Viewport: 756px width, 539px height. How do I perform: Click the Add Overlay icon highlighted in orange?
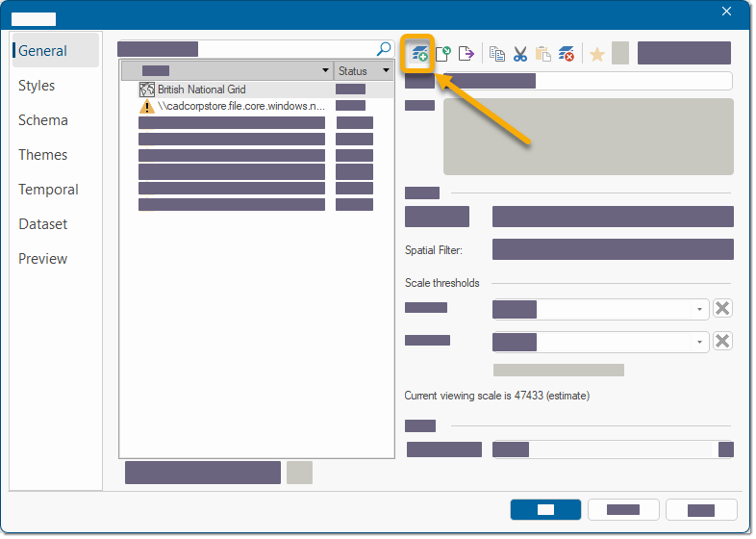tap(419, 54)
